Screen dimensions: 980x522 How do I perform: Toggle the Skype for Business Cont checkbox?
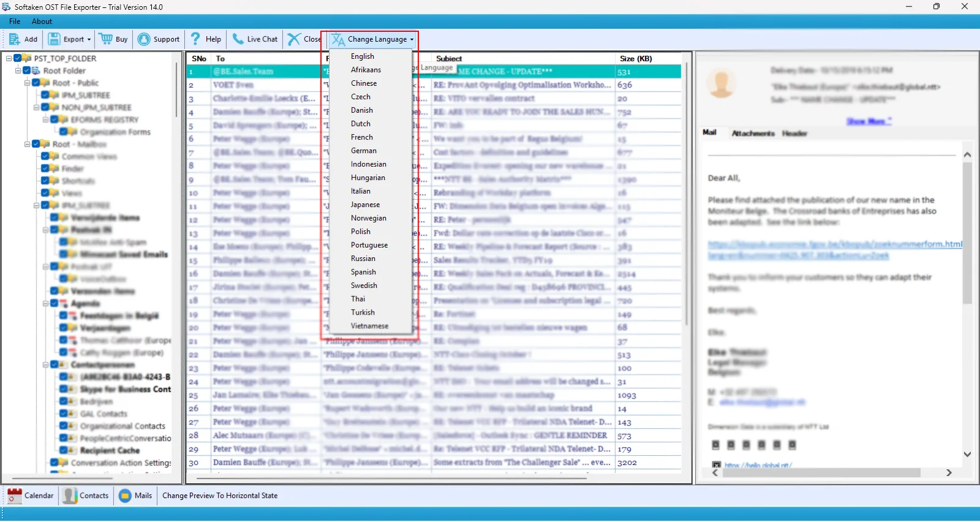click(64, 389)
